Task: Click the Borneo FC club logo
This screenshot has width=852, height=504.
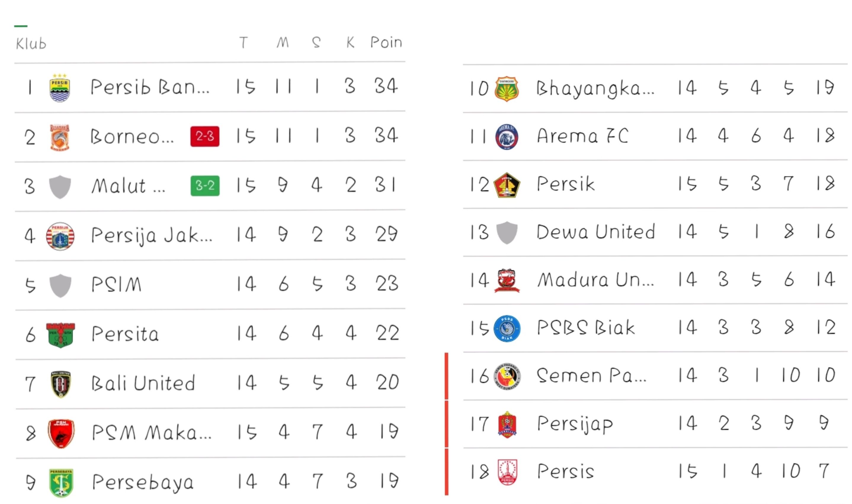Action: [60, 137]
